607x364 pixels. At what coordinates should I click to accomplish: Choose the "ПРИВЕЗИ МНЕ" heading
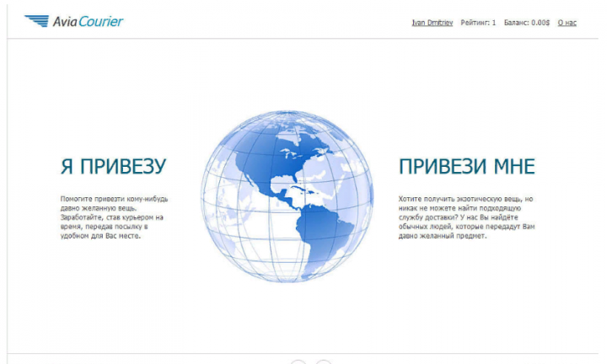click(467, 167)
